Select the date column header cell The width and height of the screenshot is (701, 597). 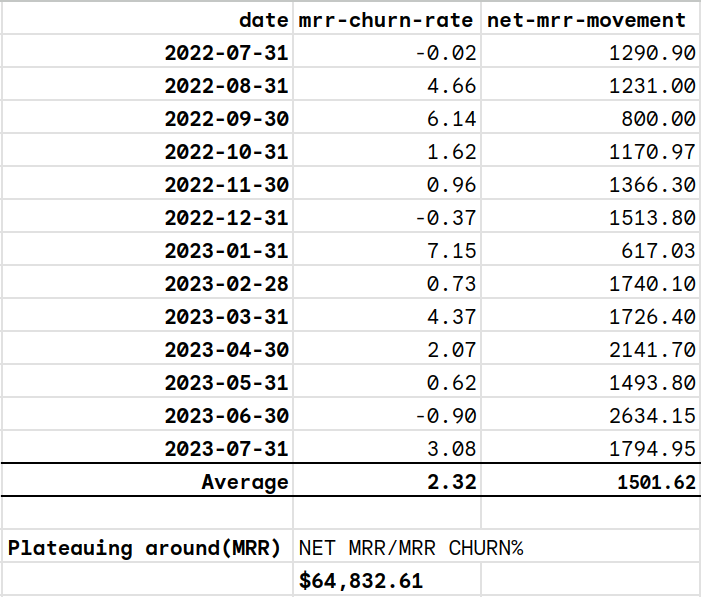147,18
